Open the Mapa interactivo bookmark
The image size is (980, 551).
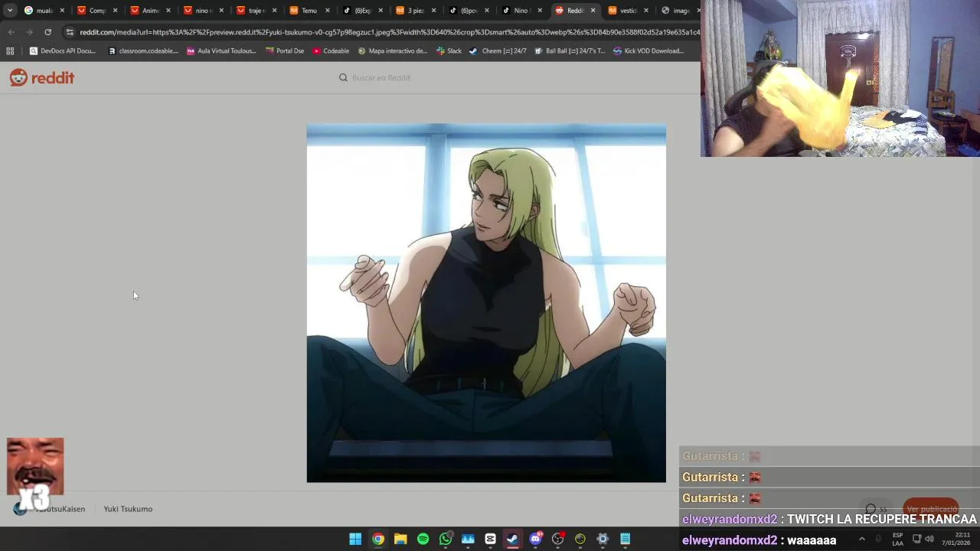393,51
